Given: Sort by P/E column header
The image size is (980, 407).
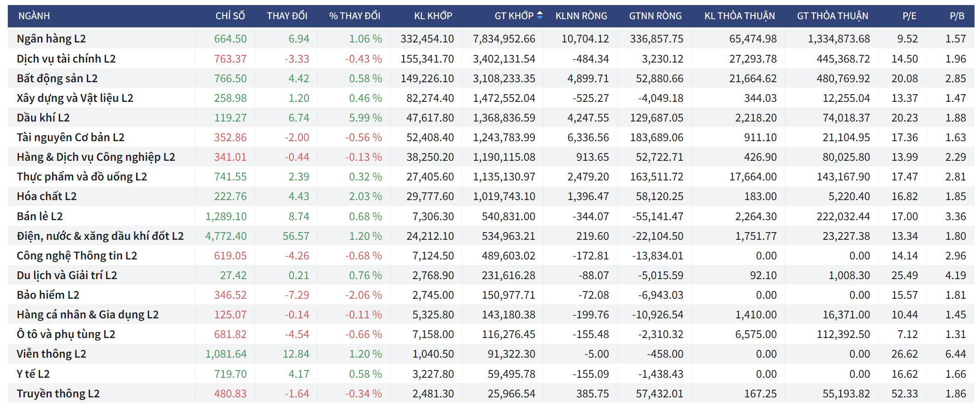Looking at the screenshot, I should pos(909,16).
